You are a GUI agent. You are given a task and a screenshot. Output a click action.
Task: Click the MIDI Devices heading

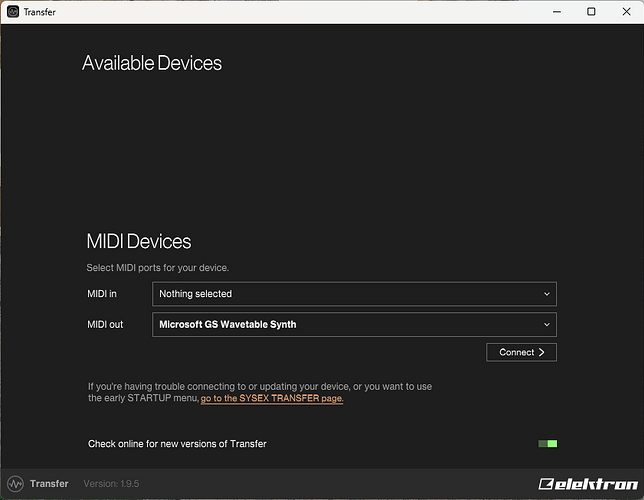pos(139,241)
